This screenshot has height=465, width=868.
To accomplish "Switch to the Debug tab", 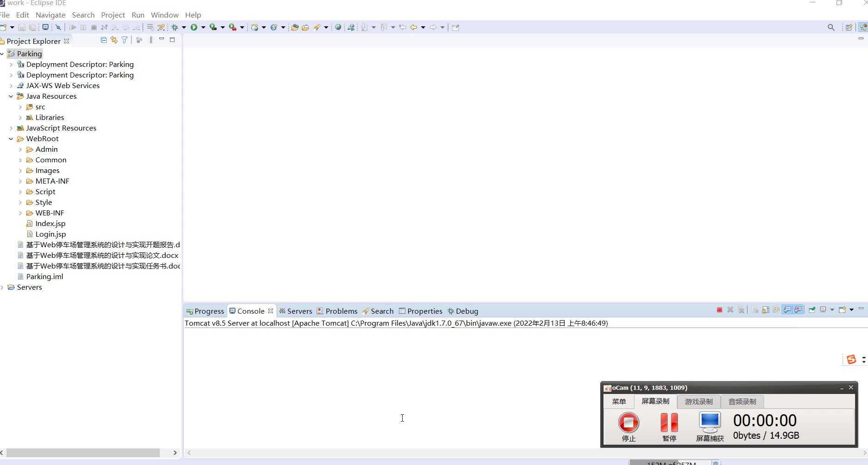I will (463, 311).
